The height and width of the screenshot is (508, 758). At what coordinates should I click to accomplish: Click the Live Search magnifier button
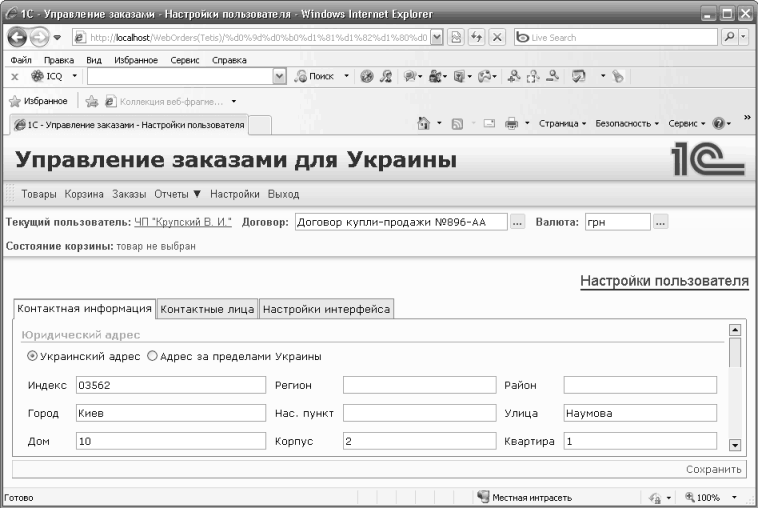(729, 37)
